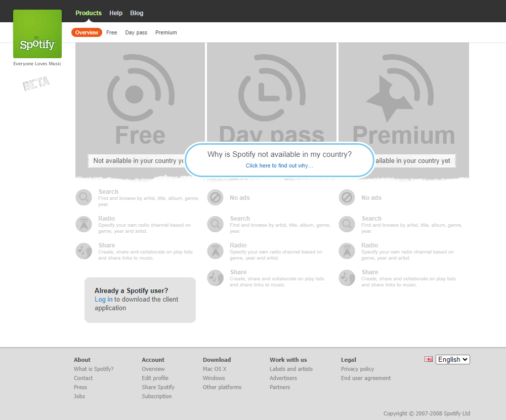Viewport: 506px width, 420px height.
Task: Switch to the Free tab
Action: click(112, 32)
